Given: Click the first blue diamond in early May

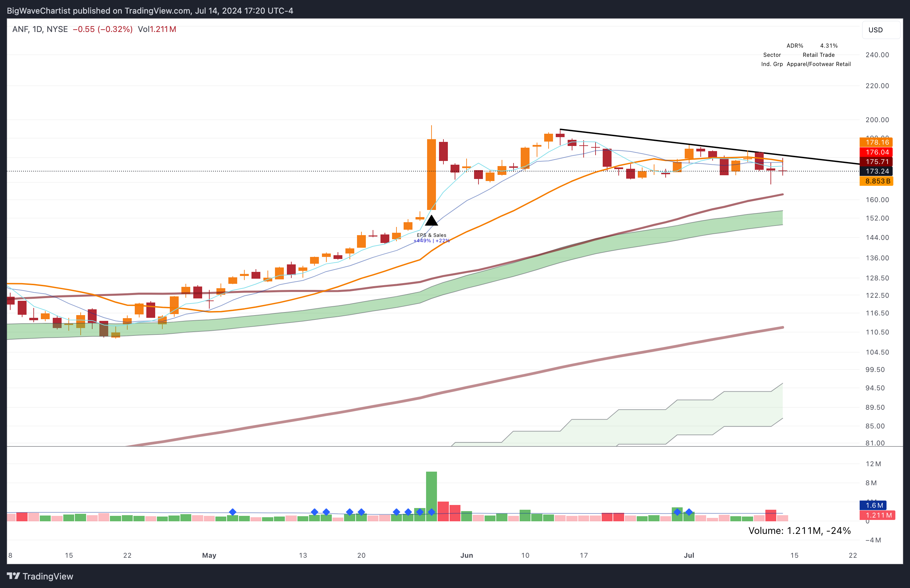Looking at the screenshot, I should tap(232, 512).
